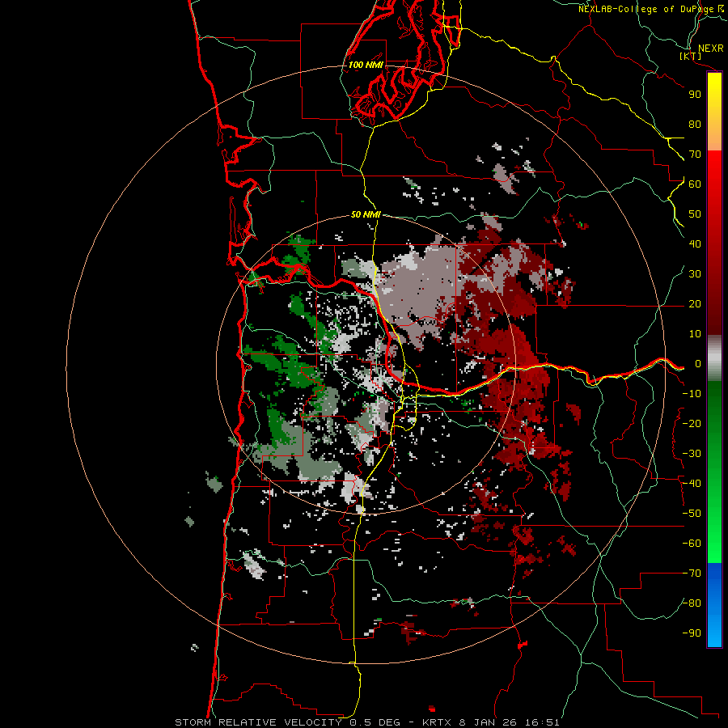Click the bright red segment of color bar
The height and width of the screenshot is (728, 728).
tap(714, 169)
